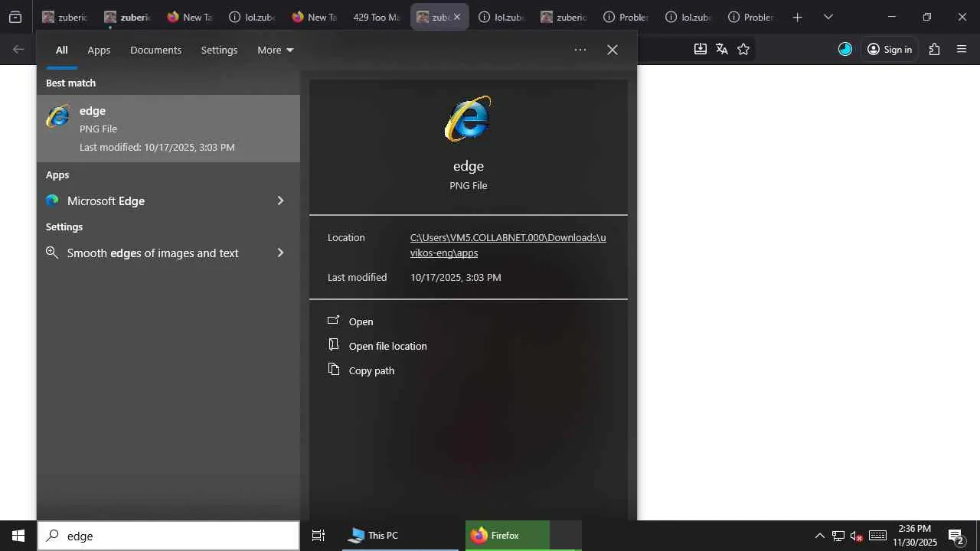Click Sign in account button
This screenshot has width=980, height=551.
(x=890, y=49)
